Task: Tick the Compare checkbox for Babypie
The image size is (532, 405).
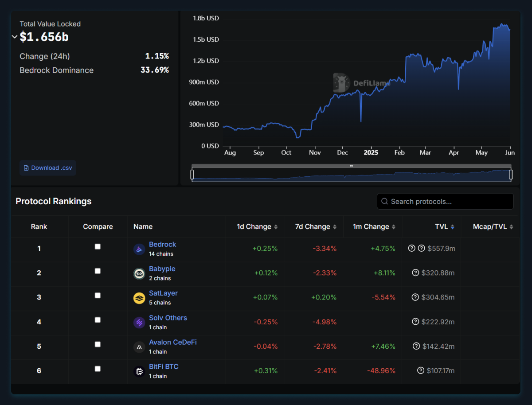Action: [98, 271]
